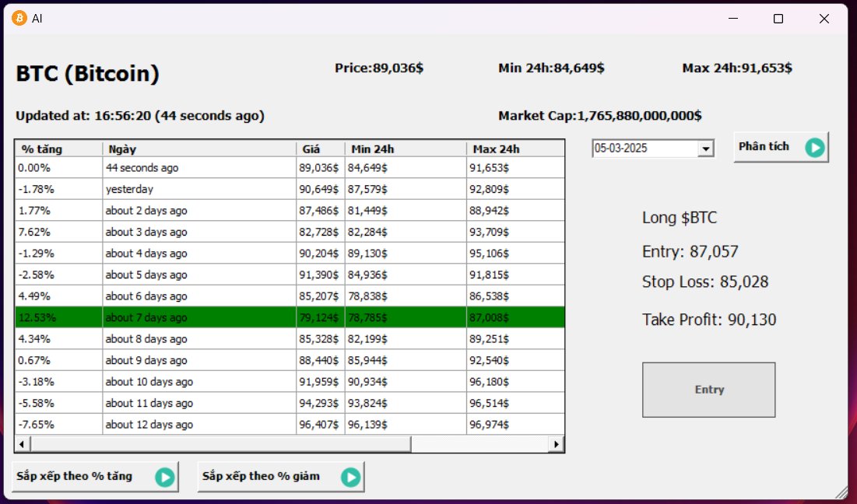This screenshot has width=857, height=504.
Task: Open the date dropdown showing 05-03-2025
Action: (705, 149)
